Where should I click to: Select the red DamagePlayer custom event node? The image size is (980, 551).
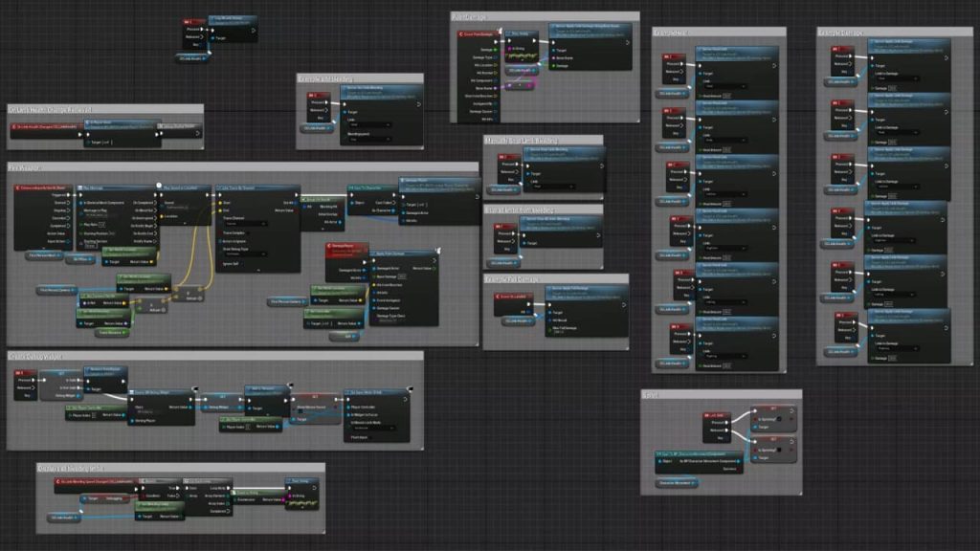click(x=346, y=262)
